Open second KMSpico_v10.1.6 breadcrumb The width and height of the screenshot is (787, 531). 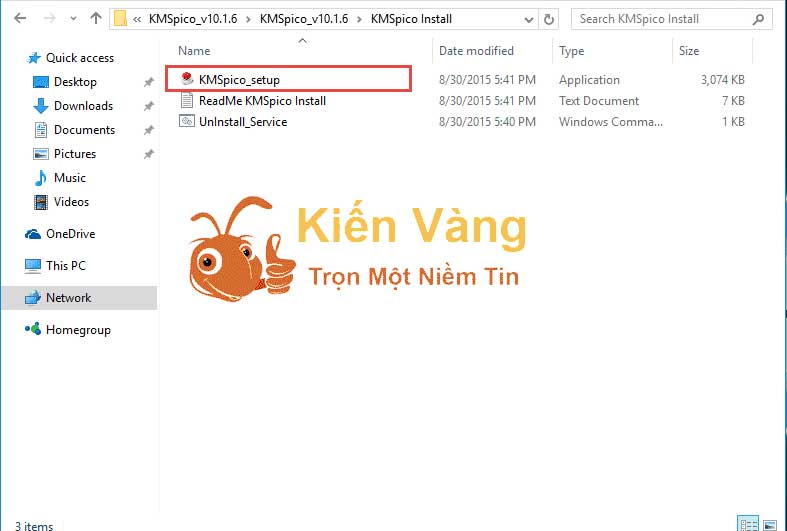coord(304,19)
